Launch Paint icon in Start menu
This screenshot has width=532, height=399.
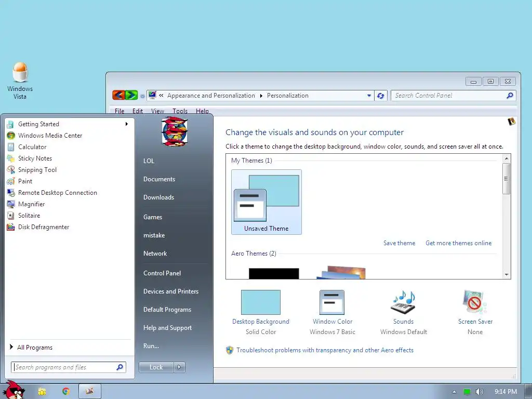tap(11, 181)
